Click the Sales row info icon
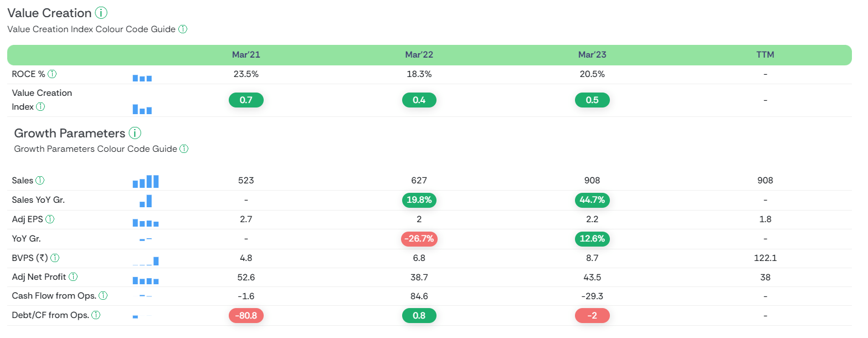The width and height of the screenshot is (868, 338). (x=40, y=181)
